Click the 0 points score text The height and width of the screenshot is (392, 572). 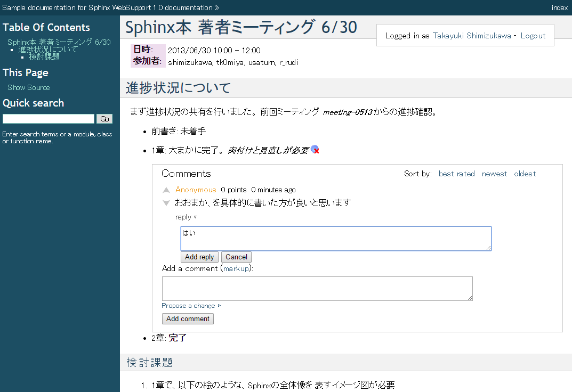(x=233, y=190)
